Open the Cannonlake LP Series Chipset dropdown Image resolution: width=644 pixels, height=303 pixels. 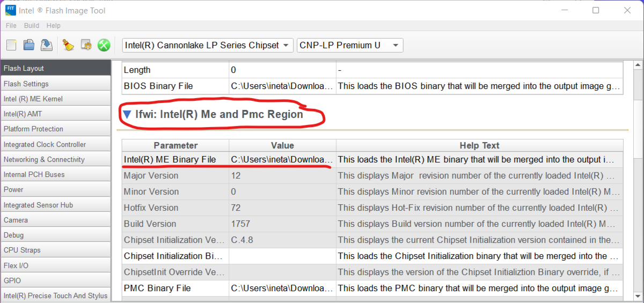[x=208, y=45]
